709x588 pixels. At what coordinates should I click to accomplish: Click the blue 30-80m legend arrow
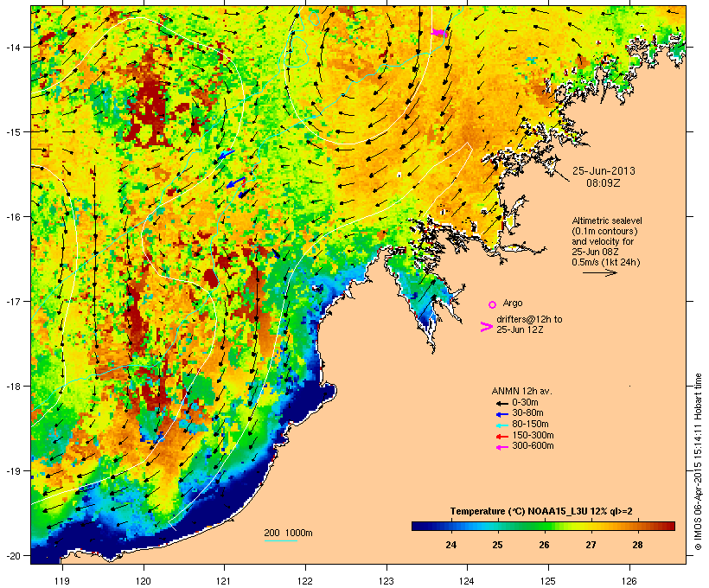click(x=501, y=413)
